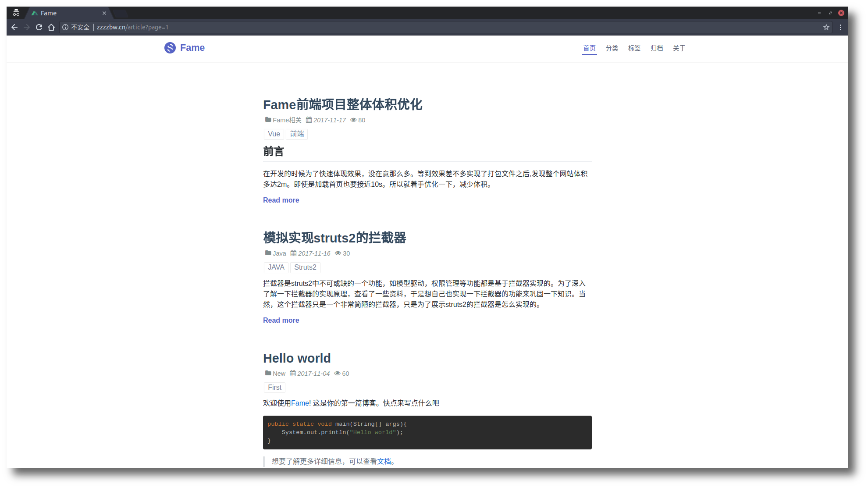The image size is (868, 488).
Task: Open the 标签 navigation item
Action: pos(634,48)
